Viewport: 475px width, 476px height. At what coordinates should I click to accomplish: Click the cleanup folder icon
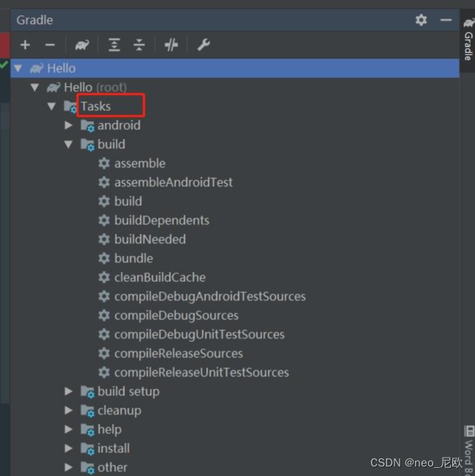pyautogui.click(x=88, y=411)
